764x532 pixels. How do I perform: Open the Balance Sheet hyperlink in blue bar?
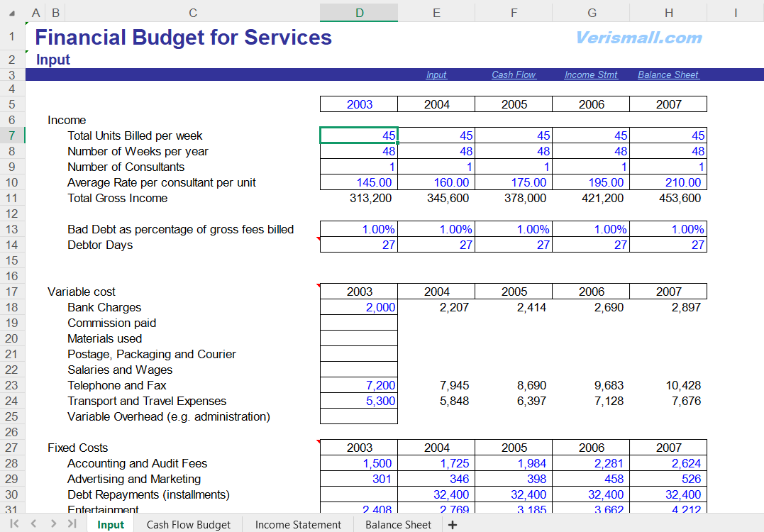[668, 74]
